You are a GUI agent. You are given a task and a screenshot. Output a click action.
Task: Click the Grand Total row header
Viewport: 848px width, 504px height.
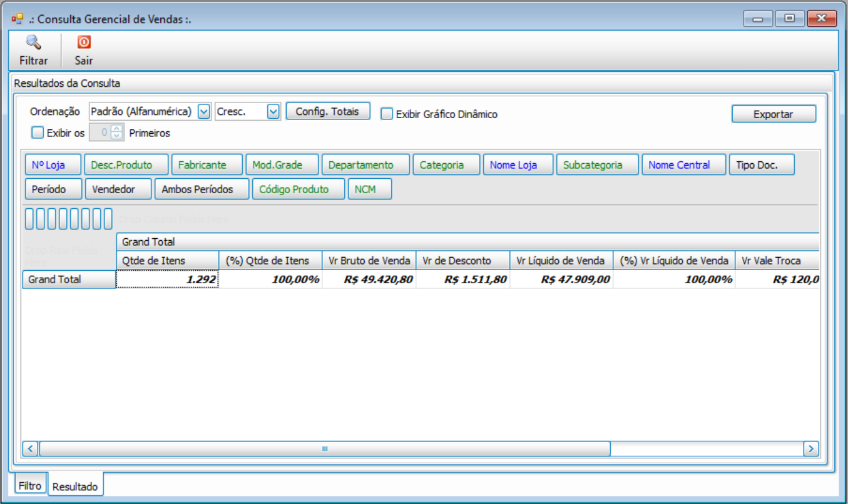click(69, 280)
